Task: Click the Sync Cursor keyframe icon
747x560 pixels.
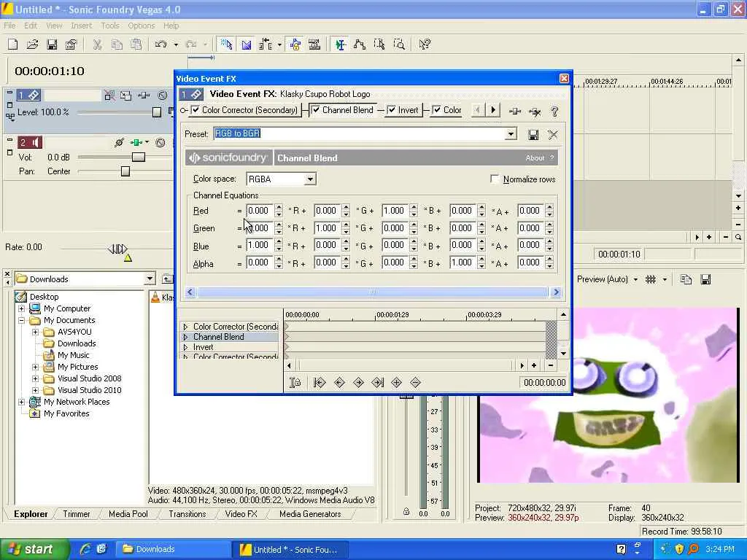Action: (295, 382)
